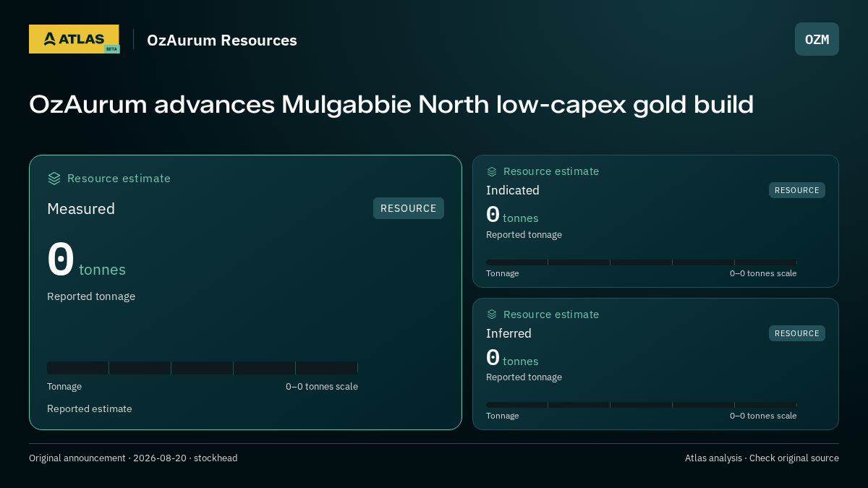Click 'Resource estimate' label in Inferred card
The image size is (868, 488).
(x=551, y=314)
